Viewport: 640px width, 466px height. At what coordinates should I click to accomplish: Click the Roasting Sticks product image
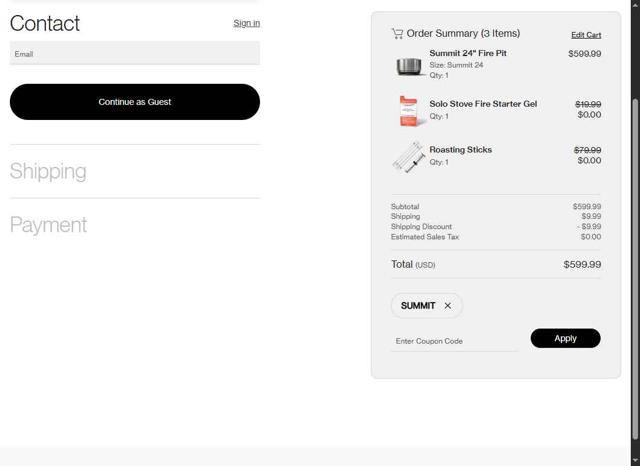409,157
